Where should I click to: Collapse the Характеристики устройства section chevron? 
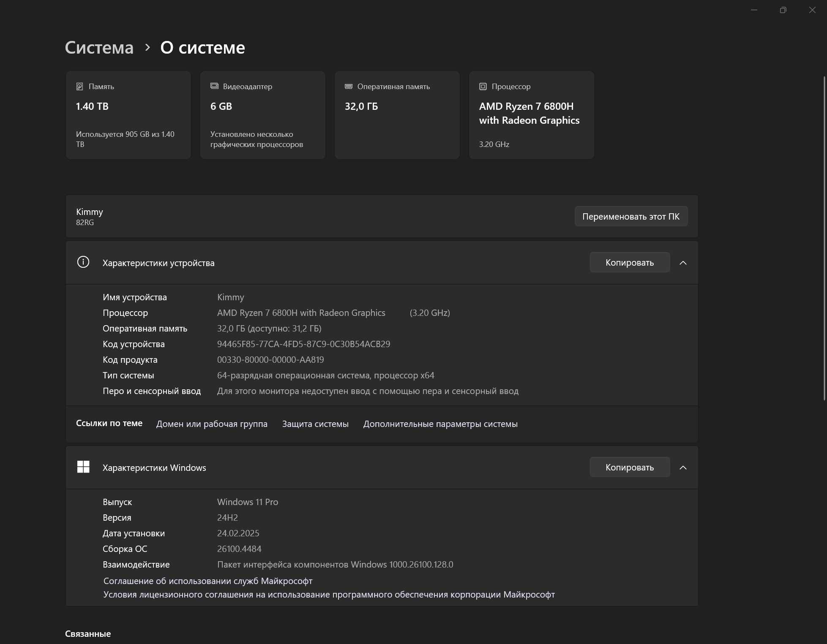[x=683, y=263]
